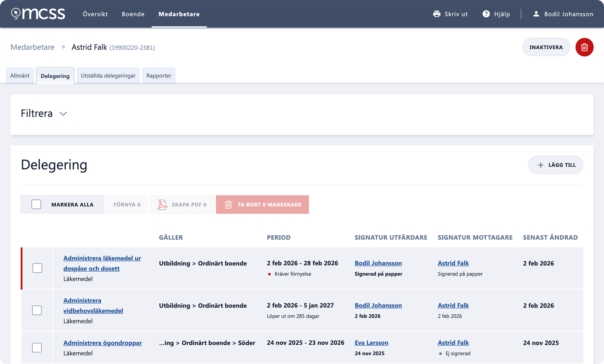The image size is (604, 364).
Task: Click Astrid Falk in ögondroppar row
Action: (453, 343)
